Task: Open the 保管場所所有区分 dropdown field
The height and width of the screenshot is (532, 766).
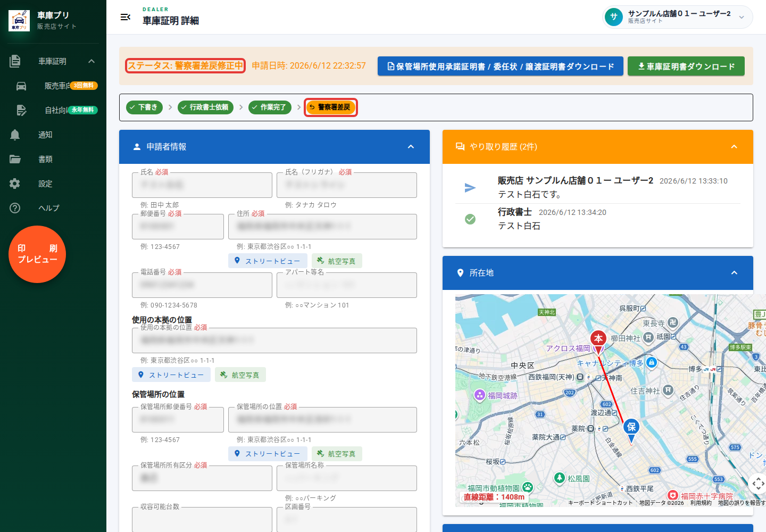Action: tap(202, 478)
